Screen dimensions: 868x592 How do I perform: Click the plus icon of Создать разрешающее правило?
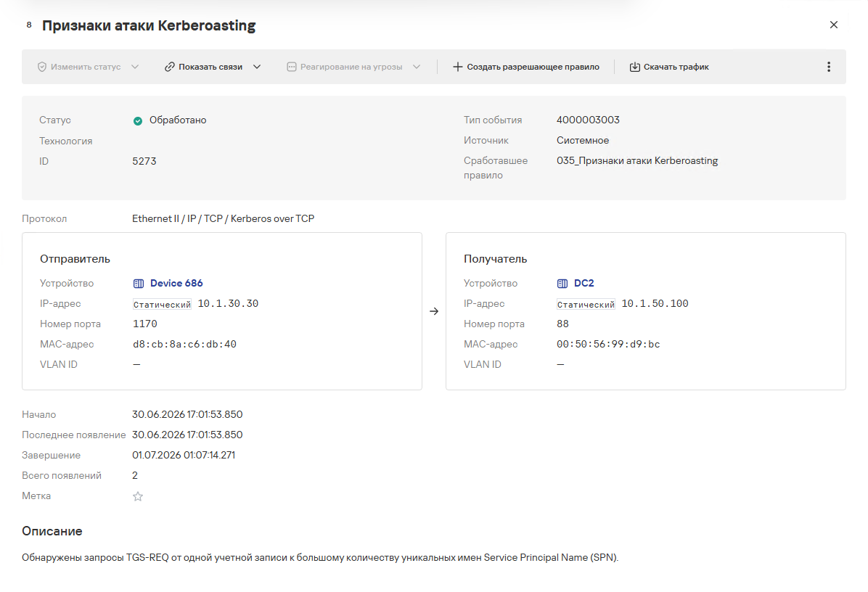pyautogui.click(x=458, y=67)
